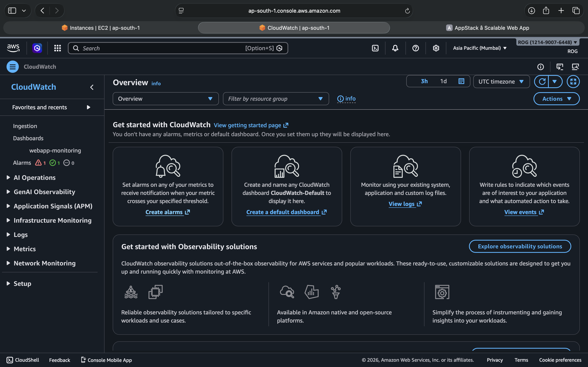Open the Overview dashboard dropdown

tap(165, 99)
